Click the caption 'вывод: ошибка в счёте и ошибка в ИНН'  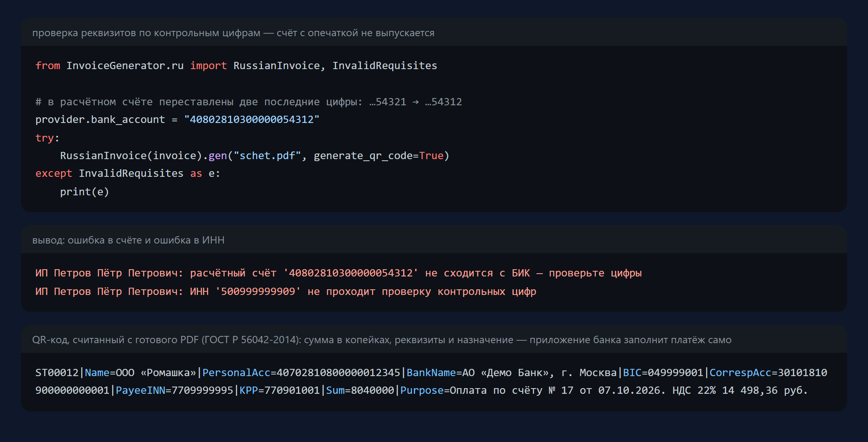point(128,240)
